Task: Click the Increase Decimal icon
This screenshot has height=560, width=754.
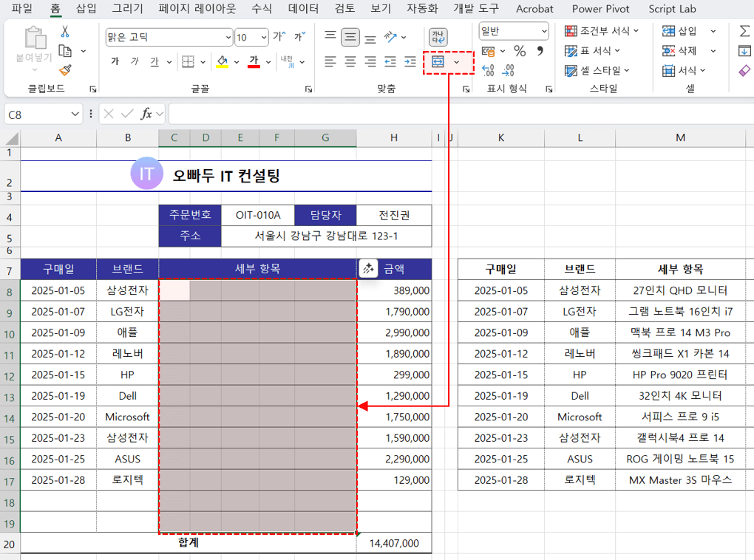Action: 488,70
